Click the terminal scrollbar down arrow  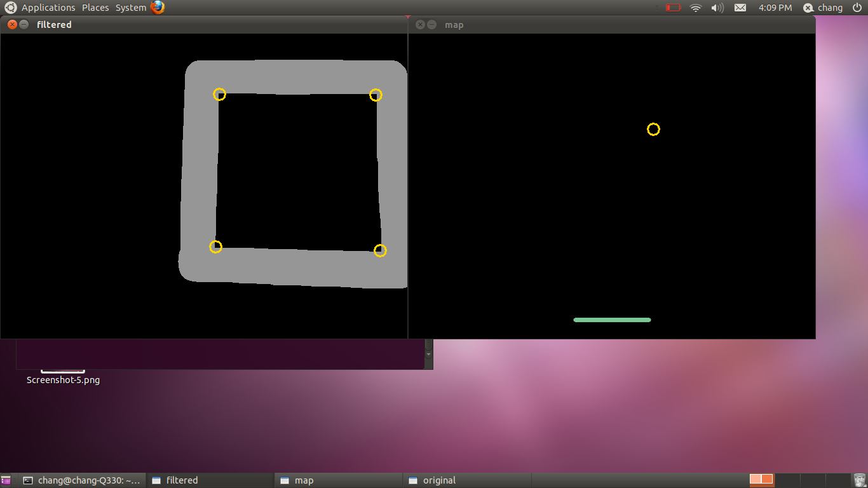(x=428, y=354)
